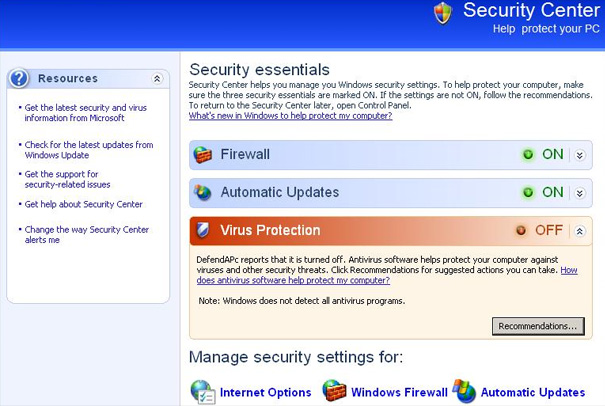Click 'Get help about Security Center'
This screenshot has width=605, height=406.
click(83, 204)
